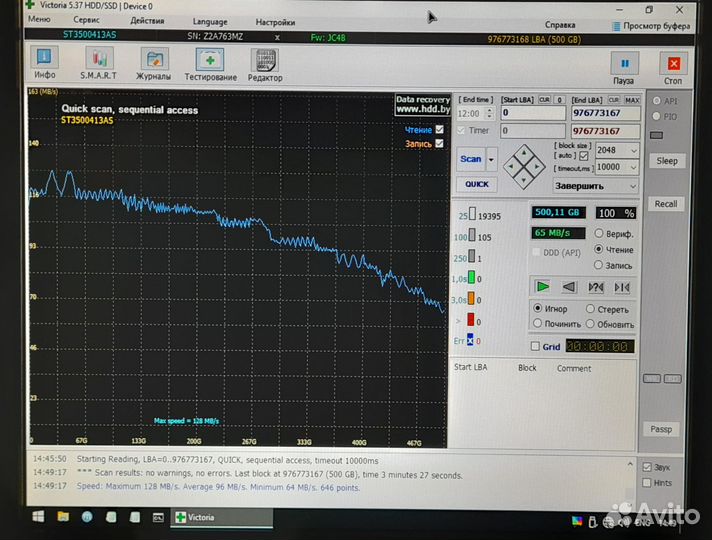Open the Редактор disk editor

tap(265, 64)
